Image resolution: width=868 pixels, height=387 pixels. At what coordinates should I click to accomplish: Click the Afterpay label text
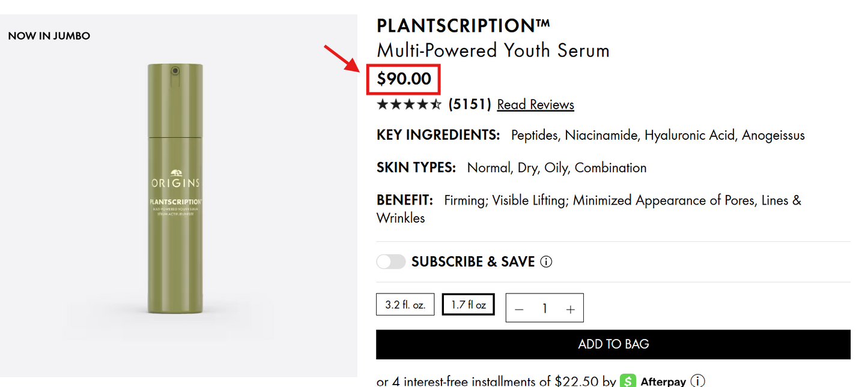point(663,381)
